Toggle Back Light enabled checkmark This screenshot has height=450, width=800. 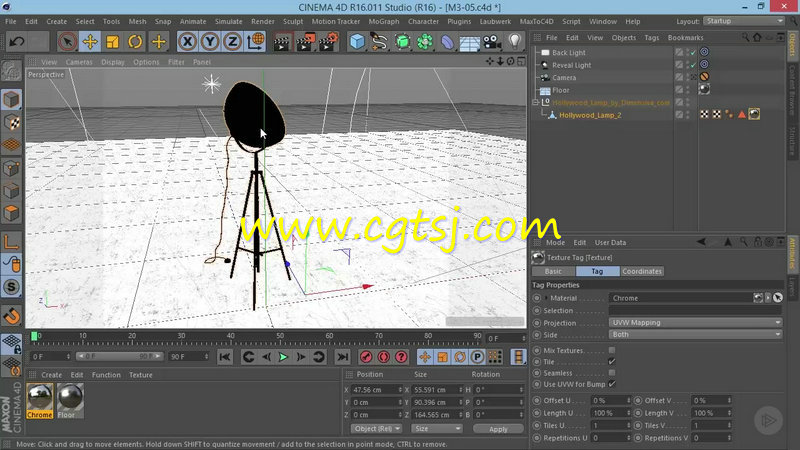point(693,52)
